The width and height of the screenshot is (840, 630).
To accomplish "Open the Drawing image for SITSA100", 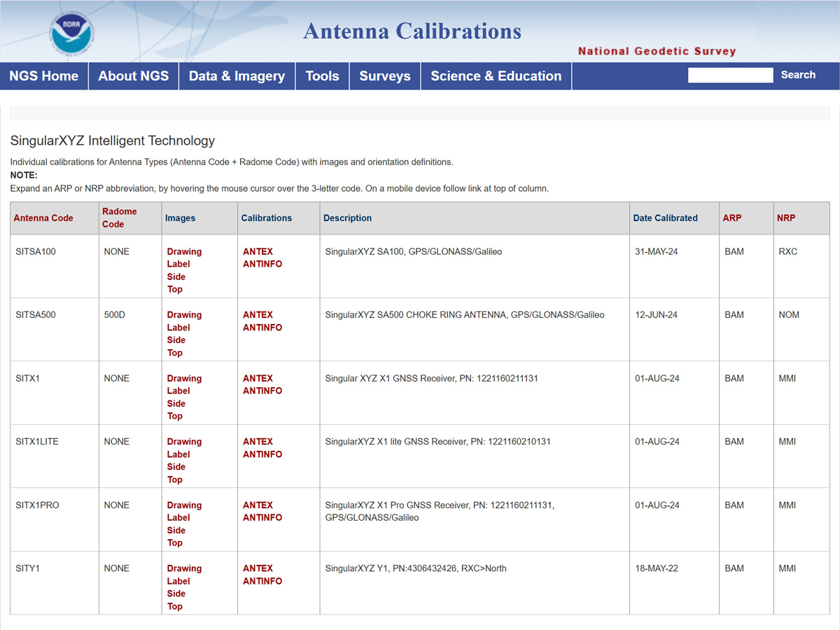I will (x=184, y=252).
